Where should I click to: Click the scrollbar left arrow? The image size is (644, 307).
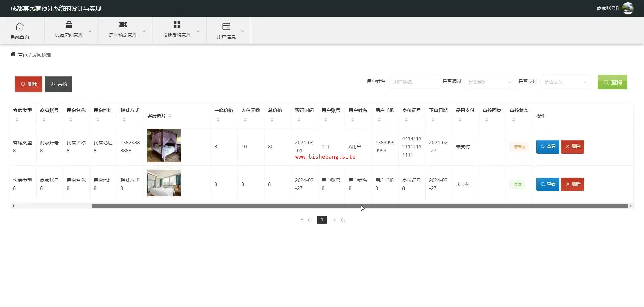13,206
